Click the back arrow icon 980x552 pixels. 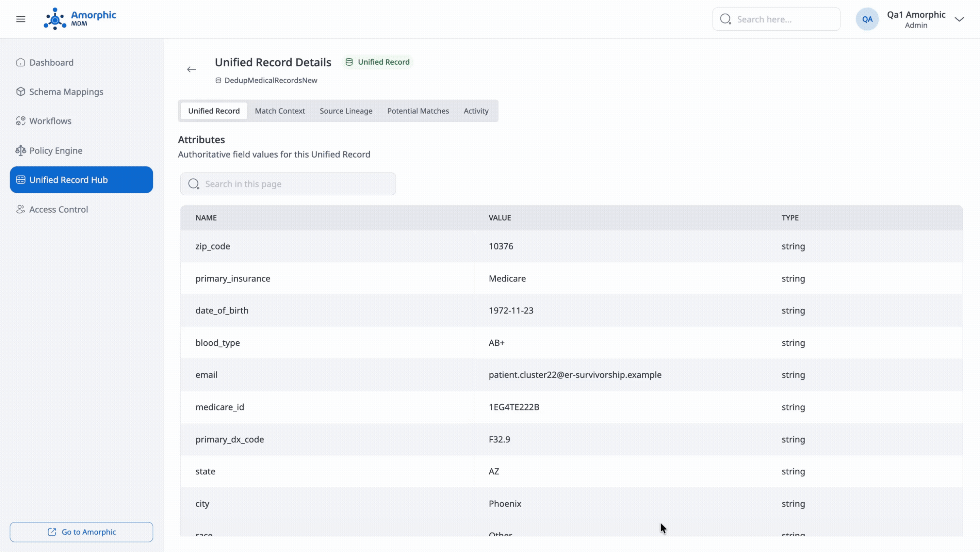[x=191, y=69]
